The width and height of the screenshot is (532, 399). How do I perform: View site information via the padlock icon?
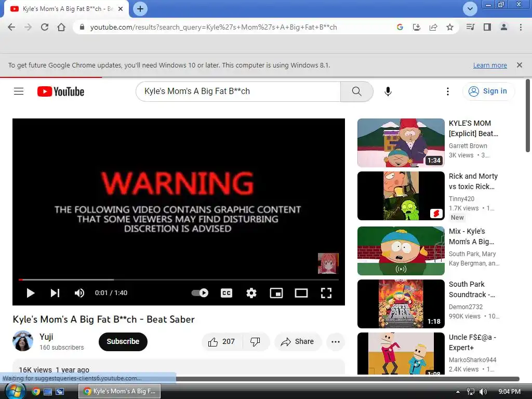tap(82, 27)
